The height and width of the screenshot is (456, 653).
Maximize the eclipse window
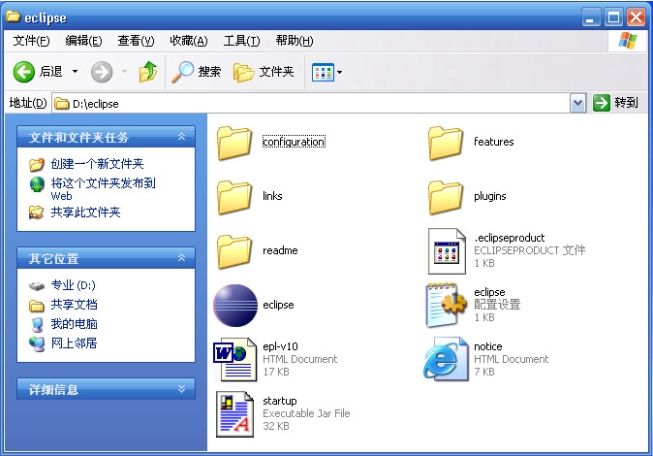[x=613, y=17]
